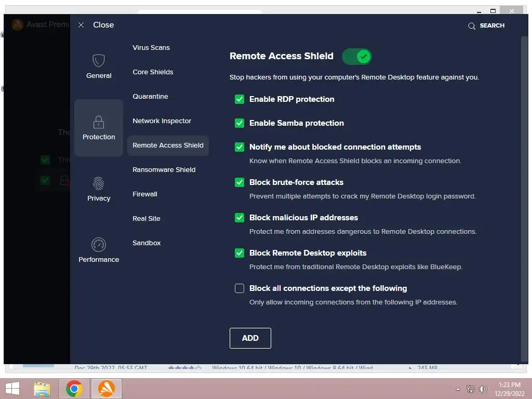Screen dimensions: 532x399
Task: Click the 'Prevent multiple attempts to crack' text
Action: pyautogui.click(x=362, y=196)
